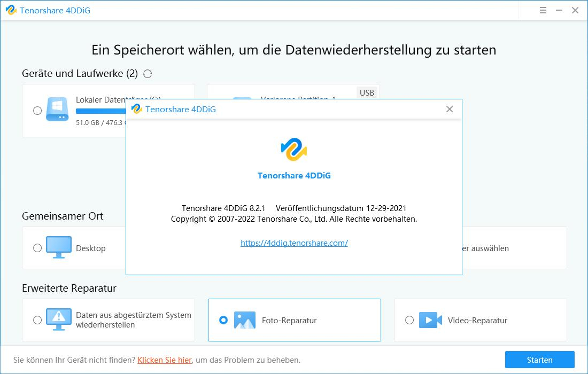
Task: Select Video-Reparatur as repair option
Action: tap(409, 320)
